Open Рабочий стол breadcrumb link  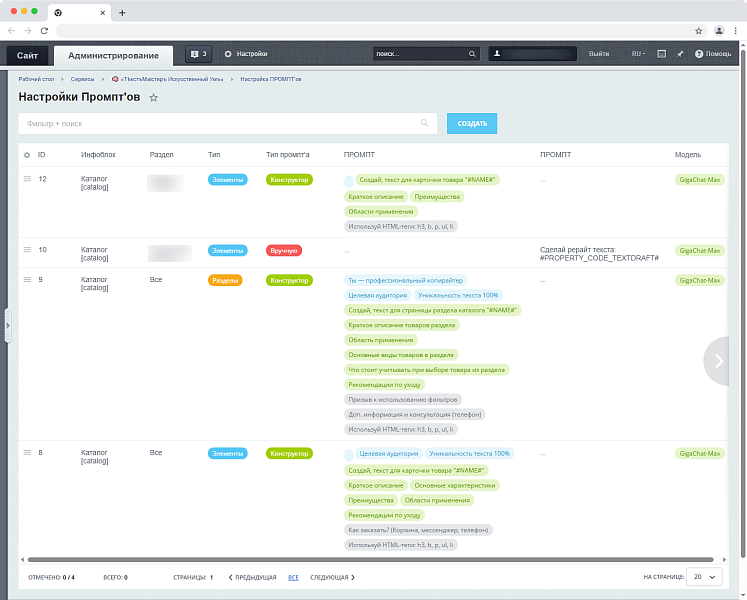(x=36, y=78)
